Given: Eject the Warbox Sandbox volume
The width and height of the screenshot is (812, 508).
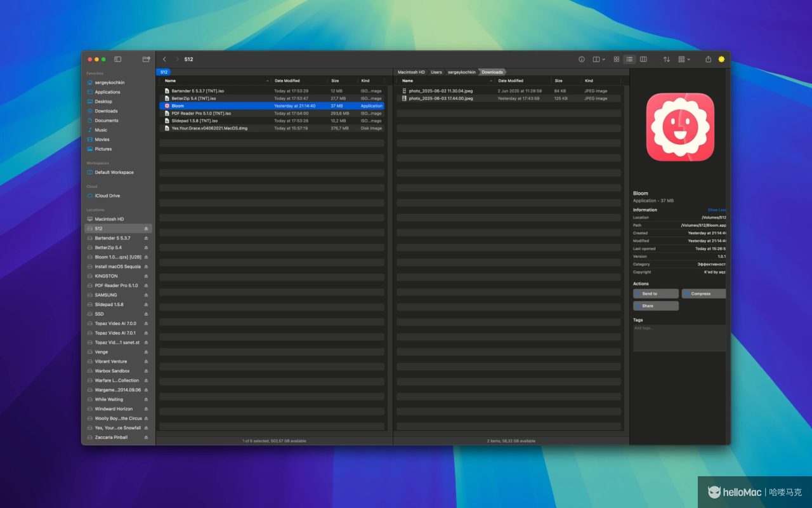Looking at the screenshot, I should [146, 371].
